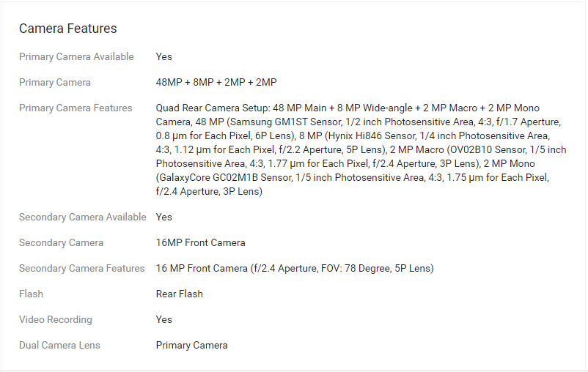Click the Secondary Camera label
This screenshot has height=372, width=588.
[61, 243]
